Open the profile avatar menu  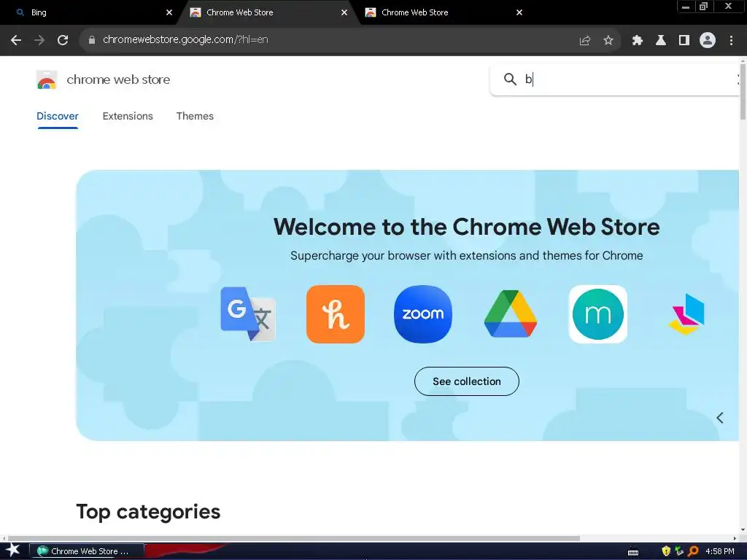(x=708, y=41)
